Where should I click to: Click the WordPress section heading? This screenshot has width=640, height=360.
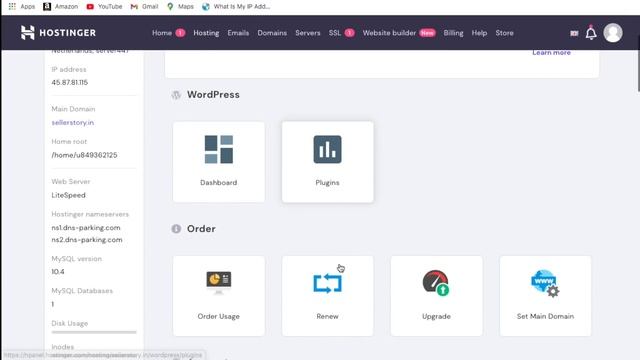213,95
